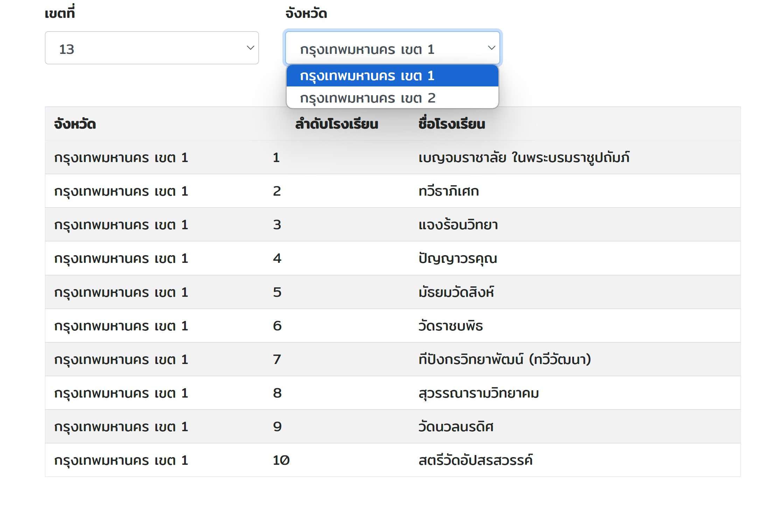Viewport: 784px width, 532px height.
Task: Click school order number 3
Action: [x=277, y=225]
